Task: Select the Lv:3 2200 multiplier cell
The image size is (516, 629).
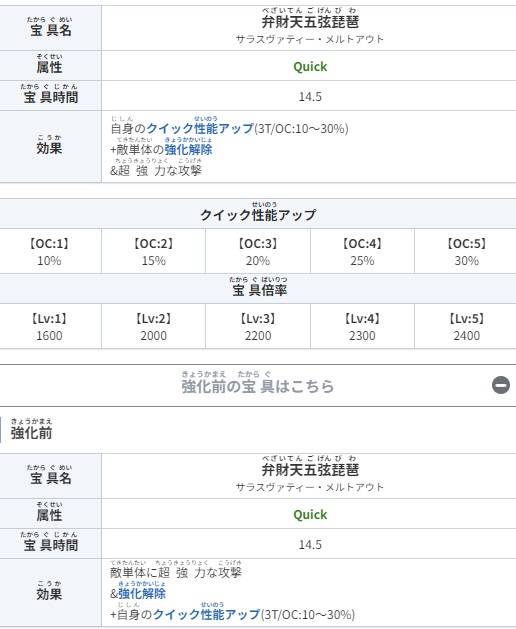Action: point(258,326)
